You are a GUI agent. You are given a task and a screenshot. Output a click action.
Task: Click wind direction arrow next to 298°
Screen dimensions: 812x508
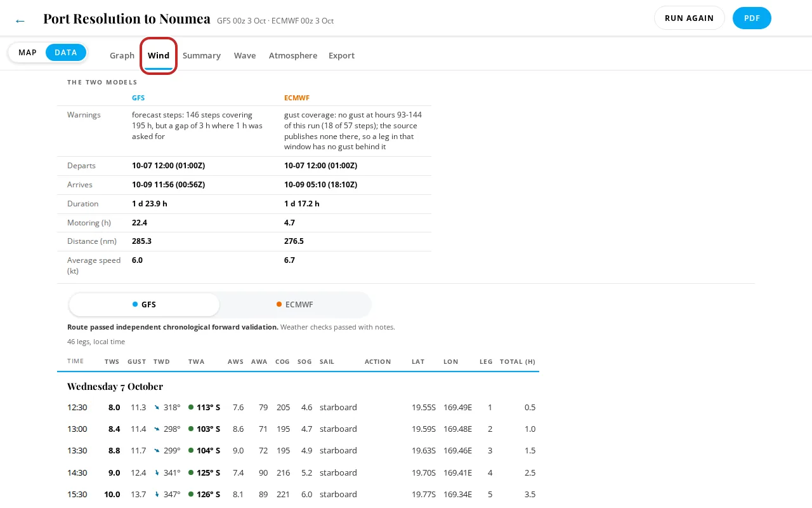coord(157,429)
